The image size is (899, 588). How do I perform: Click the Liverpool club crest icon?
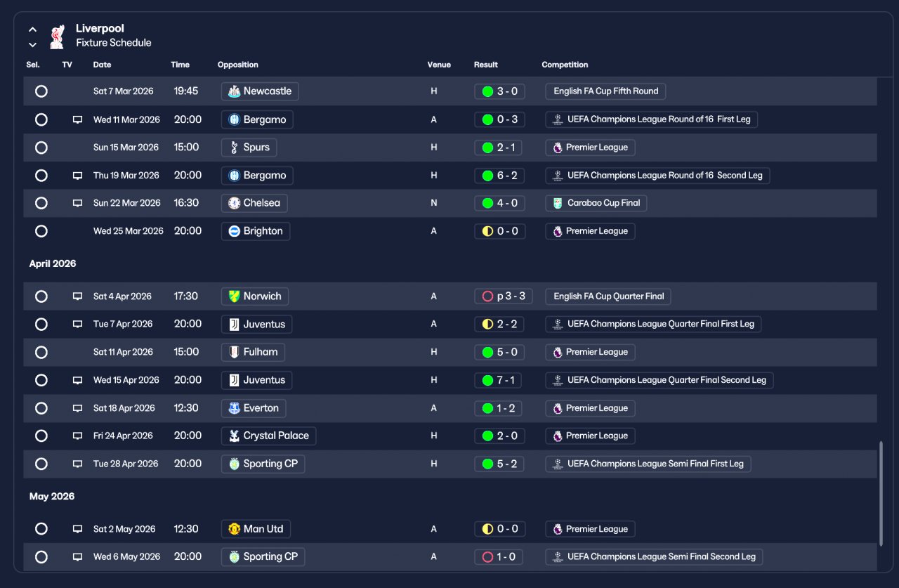click(57, 37)
